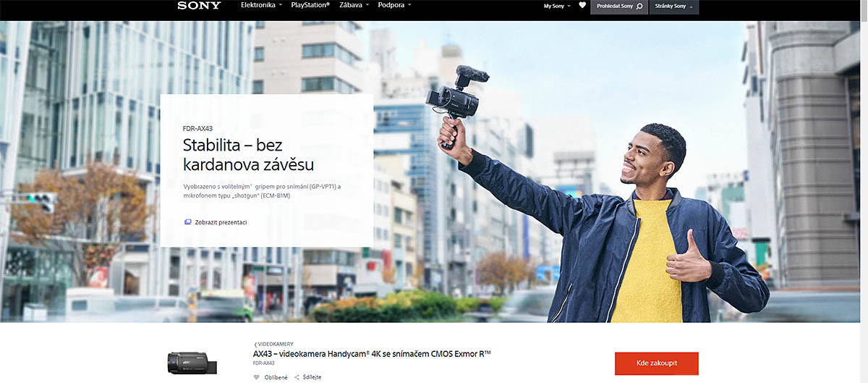The image size is (868, 383).
Task: Add product to Oblíbené
Action: coord(271,377)
